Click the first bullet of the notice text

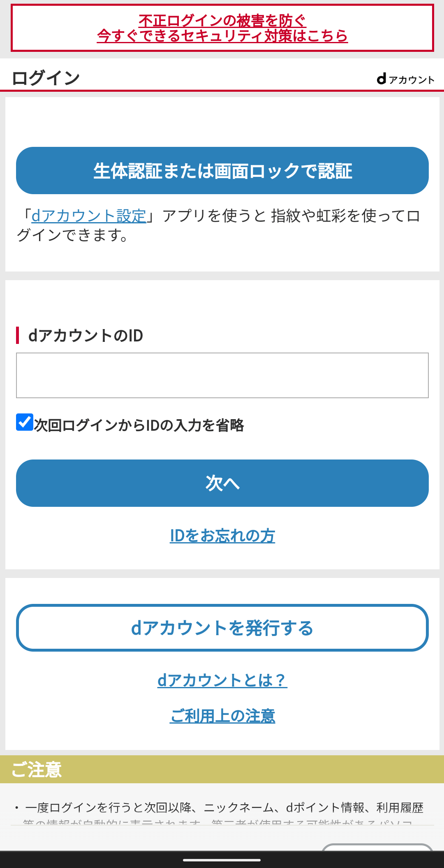[x=224, y=808]
